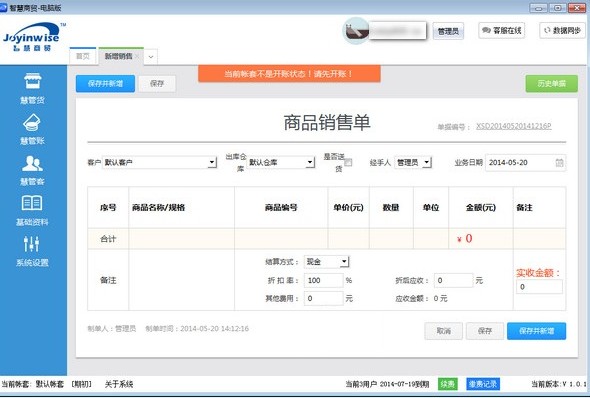Open the calendar picker for 业务日期
The height and width of the screenshot is (398, 590).
560,163
